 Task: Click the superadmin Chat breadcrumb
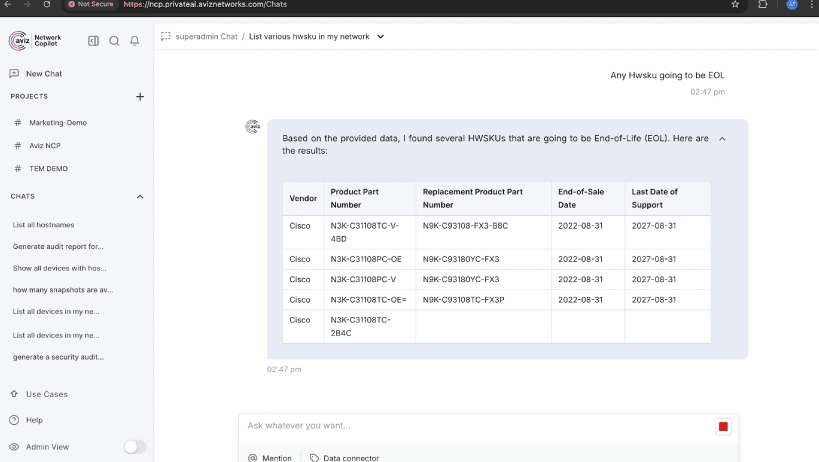click(x=206, y=37)
